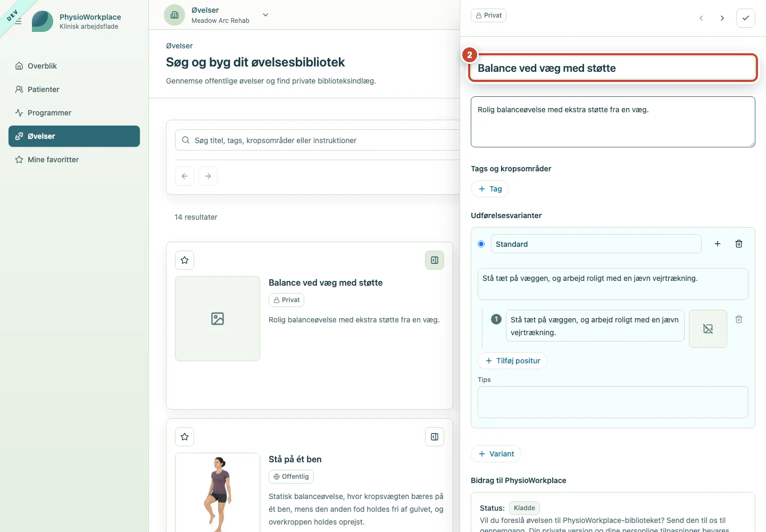Delete the Standard variant with trash icon

pyautogui.click(x=739, y=244)
